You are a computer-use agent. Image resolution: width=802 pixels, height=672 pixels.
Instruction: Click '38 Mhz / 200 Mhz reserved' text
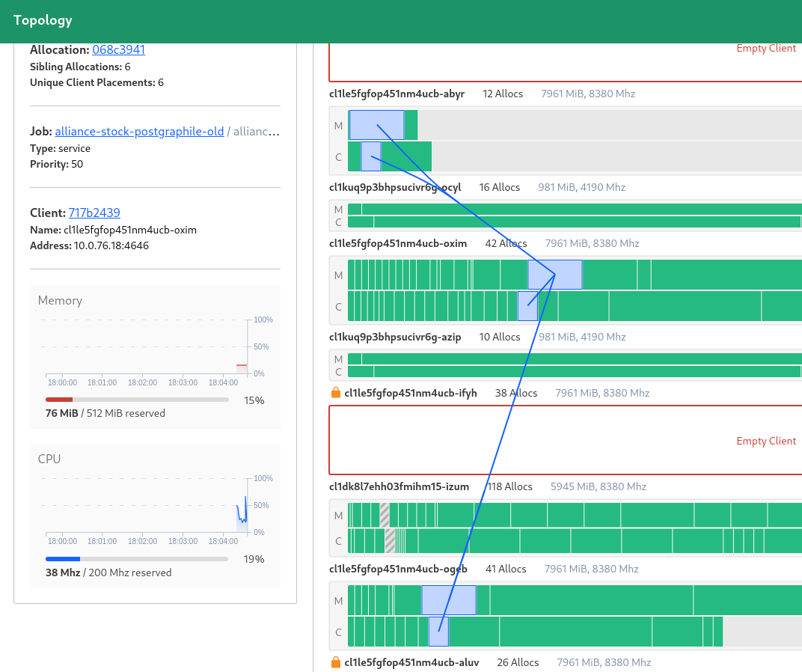[x=108, y=572]
